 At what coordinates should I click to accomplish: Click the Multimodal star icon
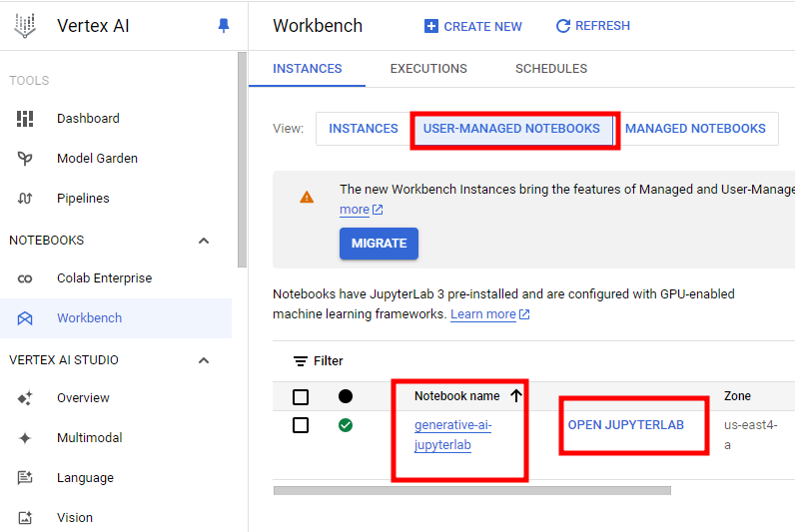click(25, 438)
